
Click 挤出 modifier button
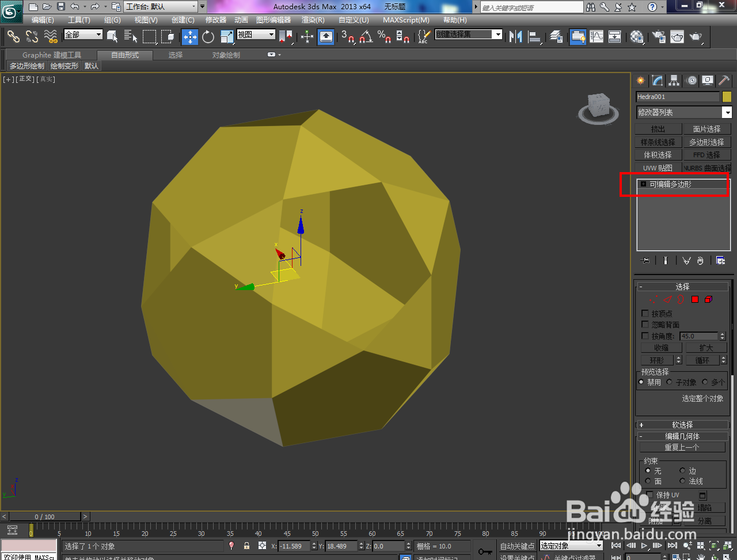658,129
